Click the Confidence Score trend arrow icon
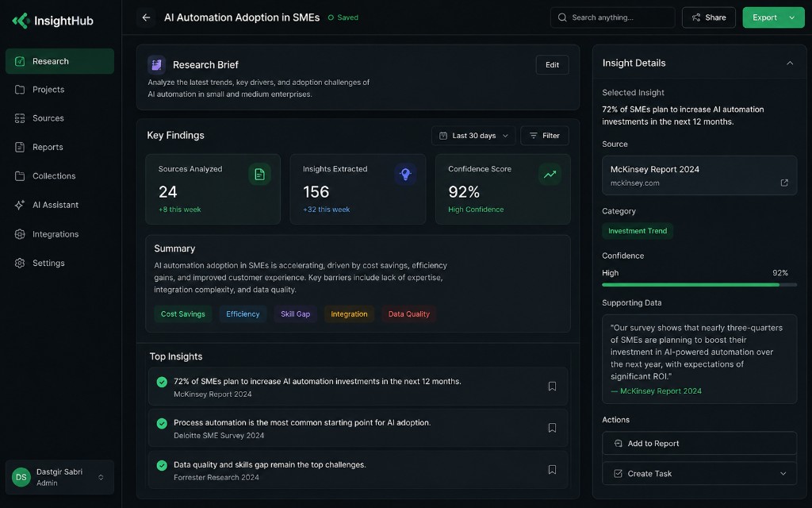Image resolution: width=812 pixels, height=508 pixels. tap(550, 174)
